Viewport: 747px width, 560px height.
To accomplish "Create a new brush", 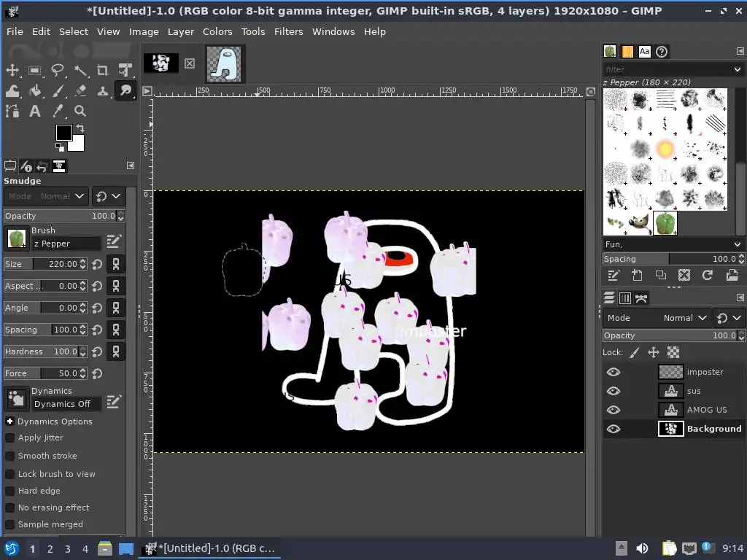I will (637, 275).
